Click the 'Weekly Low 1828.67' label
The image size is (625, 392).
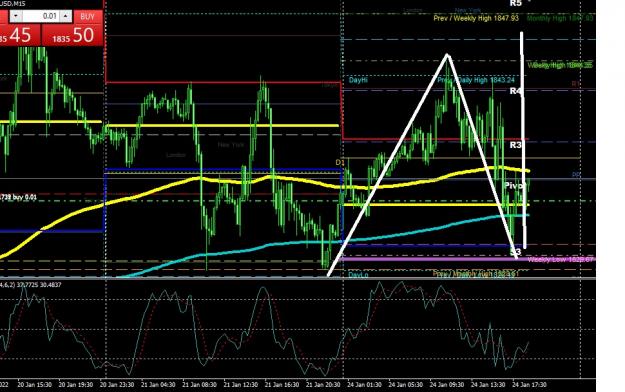click(560, 260)
